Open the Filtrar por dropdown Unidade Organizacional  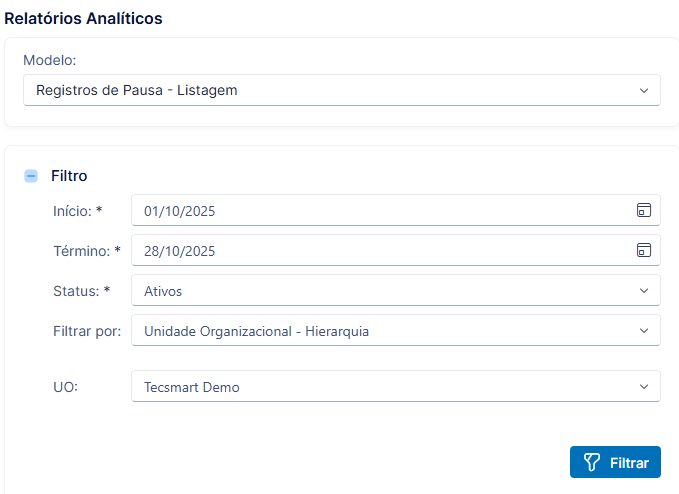click(396, 331)
